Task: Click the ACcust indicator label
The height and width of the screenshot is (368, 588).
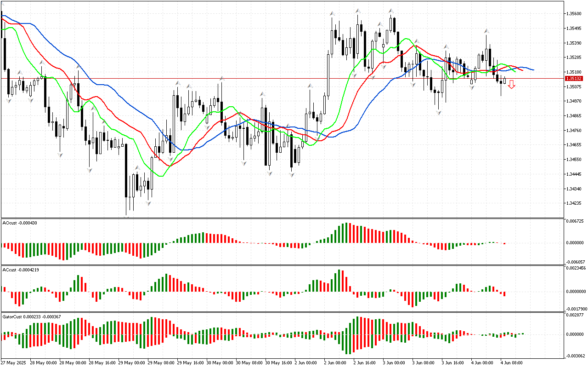Action: pyautogui.click(x=21, y=270)
